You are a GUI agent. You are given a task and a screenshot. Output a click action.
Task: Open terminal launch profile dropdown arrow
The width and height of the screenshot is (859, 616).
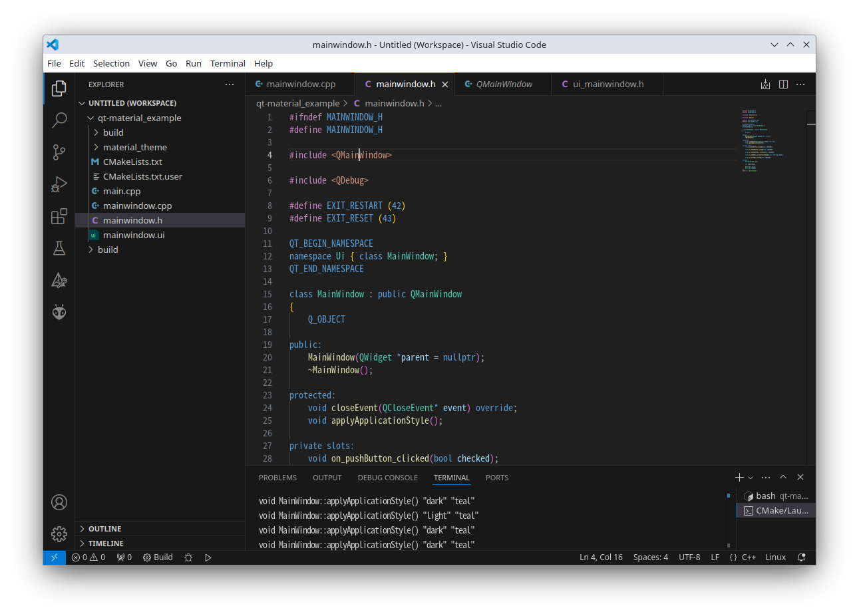coord(751,477)
